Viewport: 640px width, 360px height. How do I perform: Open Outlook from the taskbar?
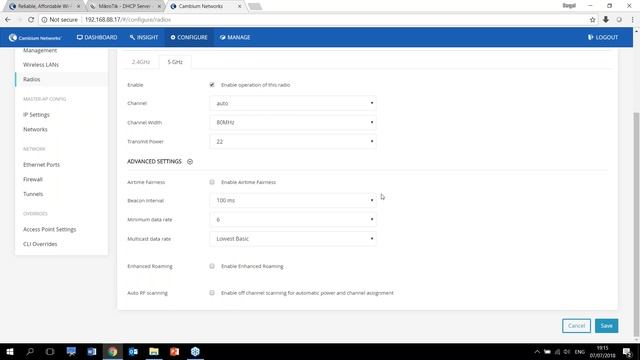[133, 351]
